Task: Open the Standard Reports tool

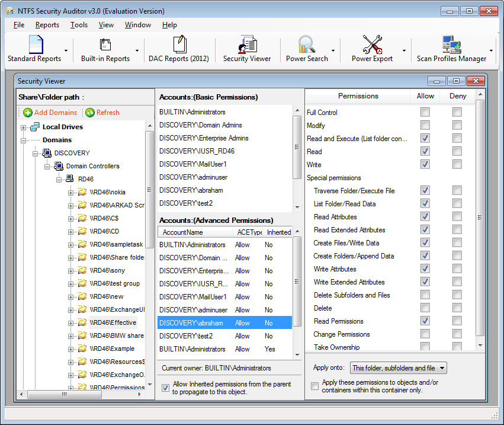Action: tap(34, 49)
